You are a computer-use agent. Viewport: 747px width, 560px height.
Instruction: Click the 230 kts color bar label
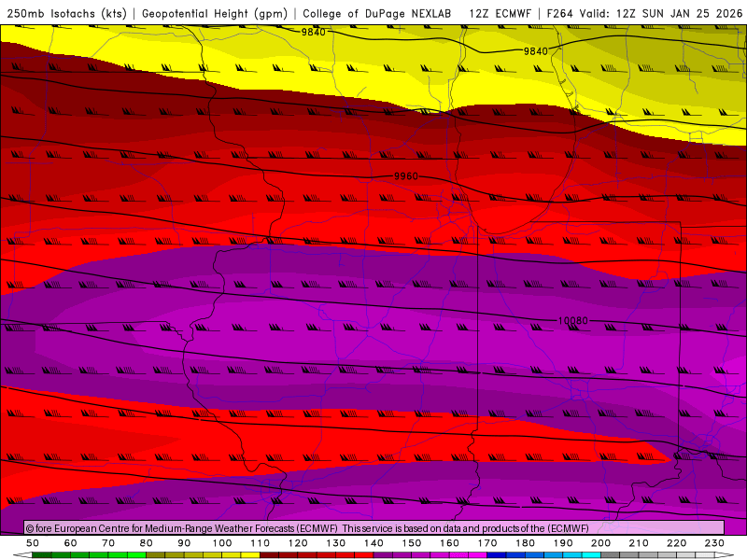tap(714, 543)
